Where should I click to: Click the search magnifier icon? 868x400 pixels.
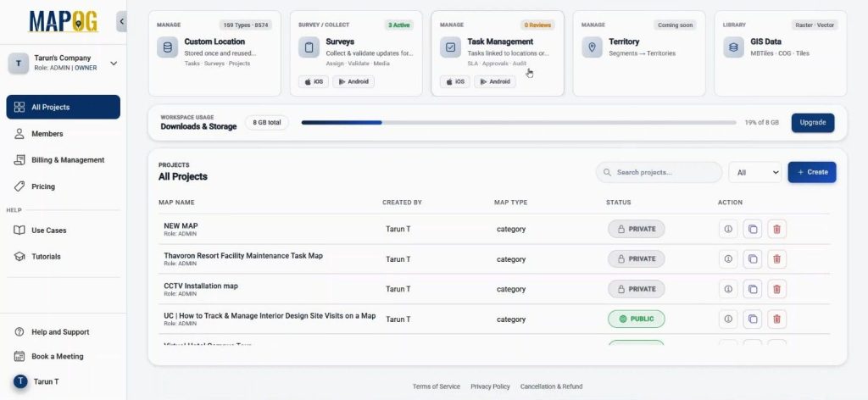pyautogui.click(x=607, y=172)
